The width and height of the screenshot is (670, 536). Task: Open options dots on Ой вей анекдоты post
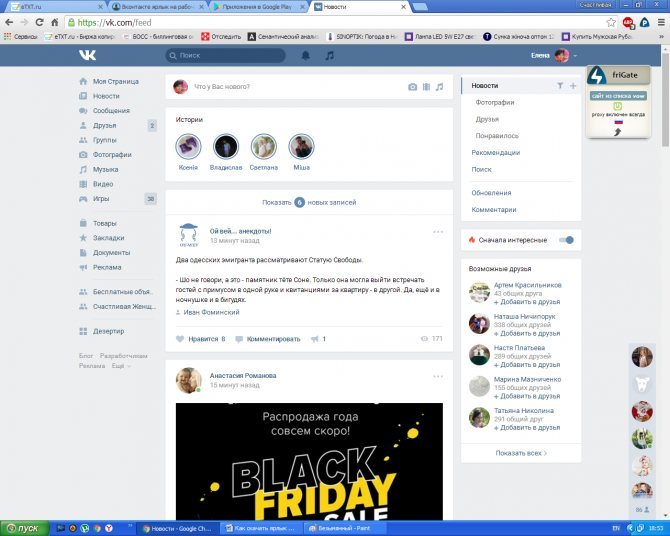pos(438,232)
